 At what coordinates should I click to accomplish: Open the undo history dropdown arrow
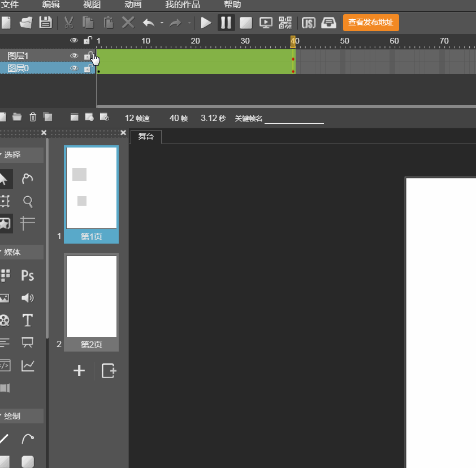(x=162, y=23)
